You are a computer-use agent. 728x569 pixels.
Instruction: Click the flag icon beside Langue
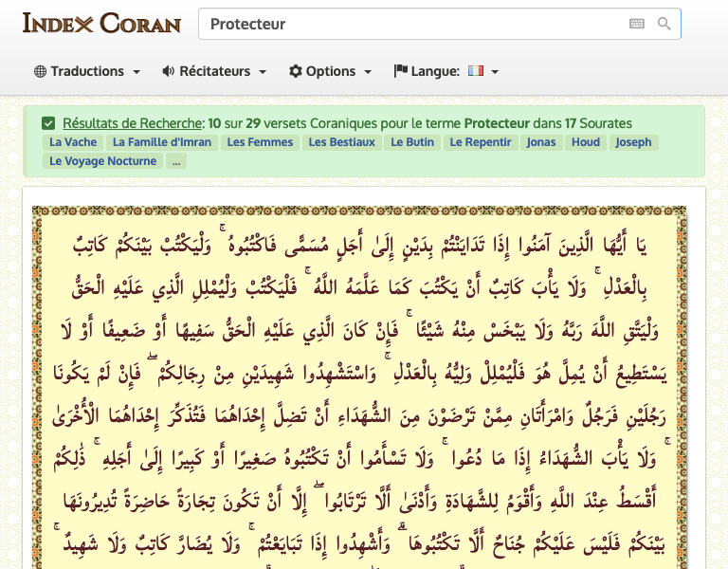(x=400, y=71)
